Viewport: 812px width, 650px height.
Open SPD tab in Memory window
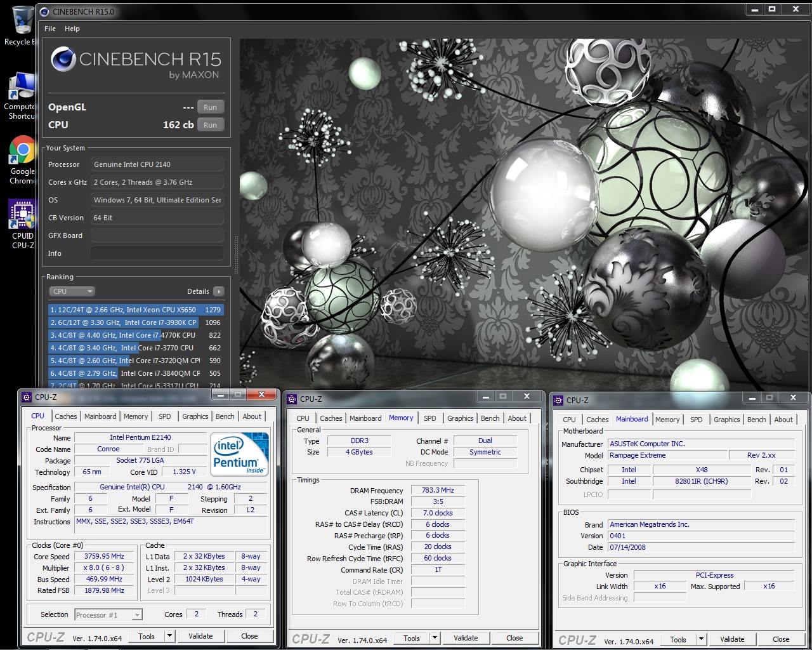tap(430, 418)
